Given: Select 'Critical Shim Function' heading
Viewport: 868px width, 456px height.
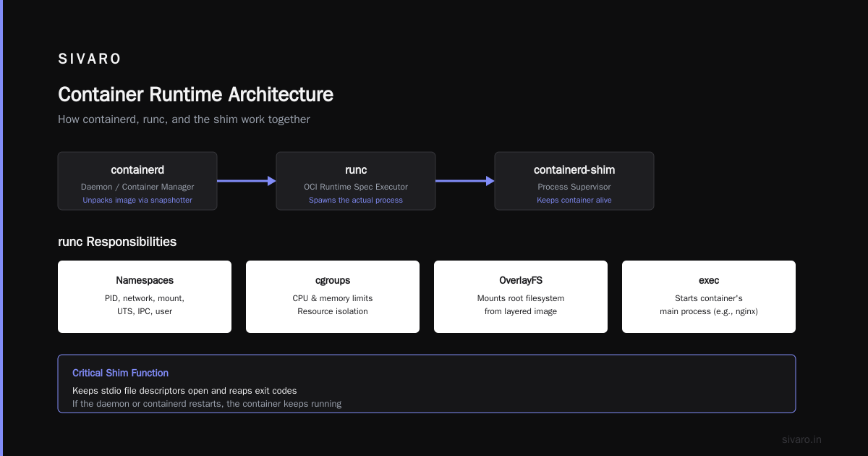Looking at the screenshot, I should coord(120,373).
